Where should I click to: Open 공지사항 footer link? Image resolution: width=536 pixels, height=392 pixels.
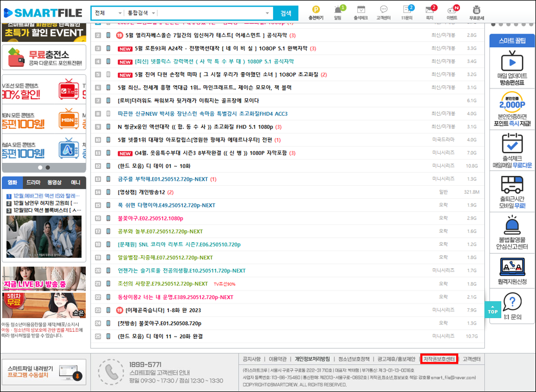pyautogui.click(x=251, y=359)
